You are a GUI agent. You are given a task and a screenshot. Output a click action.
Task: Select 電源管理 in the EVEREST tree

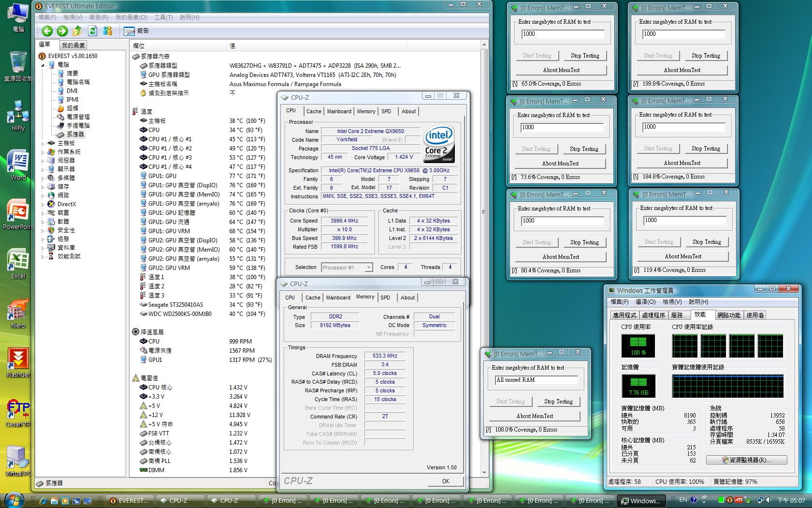coord(78,117)
